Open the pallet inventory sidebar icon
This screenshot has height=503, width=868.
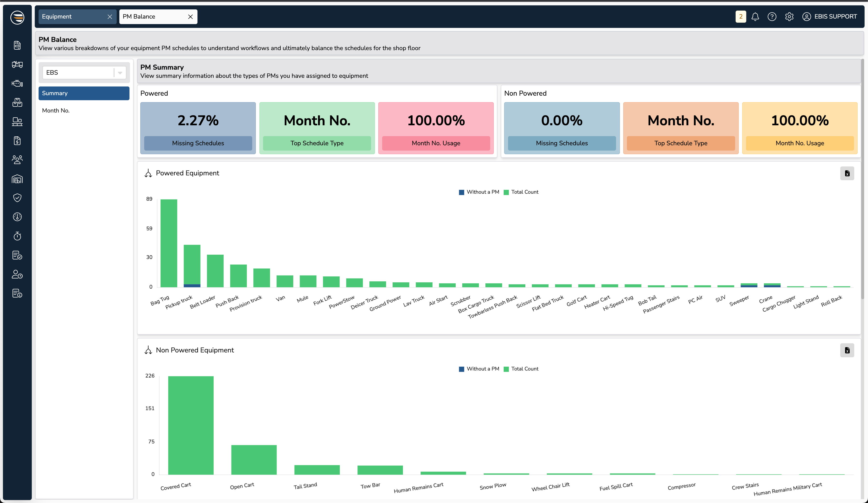(x=17, y=121)
